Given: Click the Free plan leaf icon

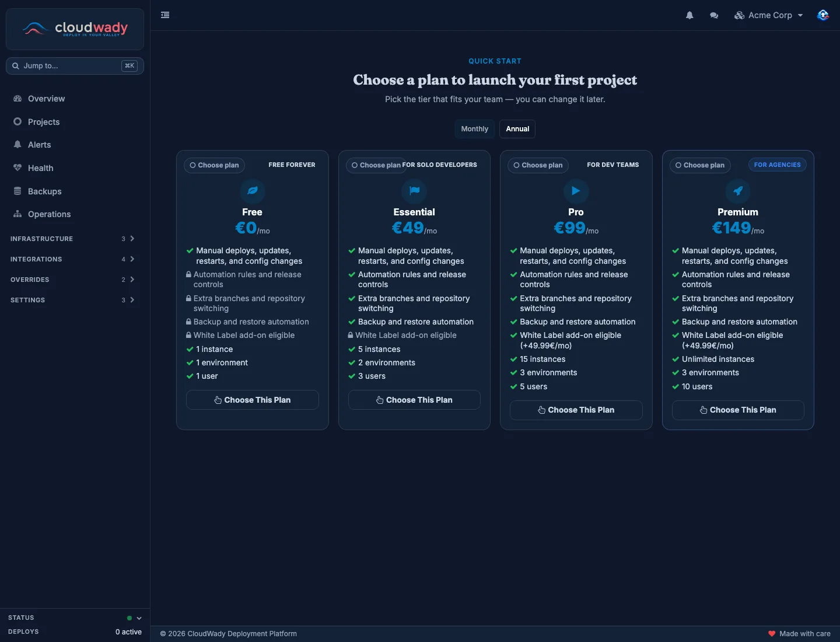Looking at the screenshot, I should point(253,191).
